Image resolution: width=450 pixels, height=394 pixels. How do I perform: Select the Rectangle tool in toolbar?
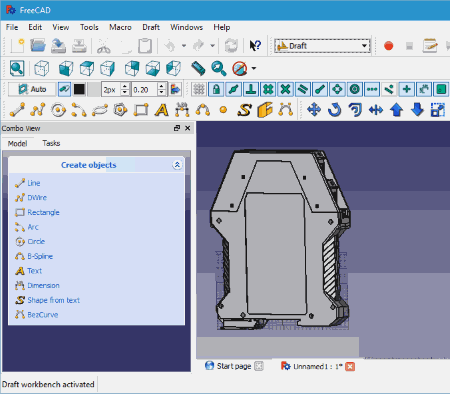141,110
